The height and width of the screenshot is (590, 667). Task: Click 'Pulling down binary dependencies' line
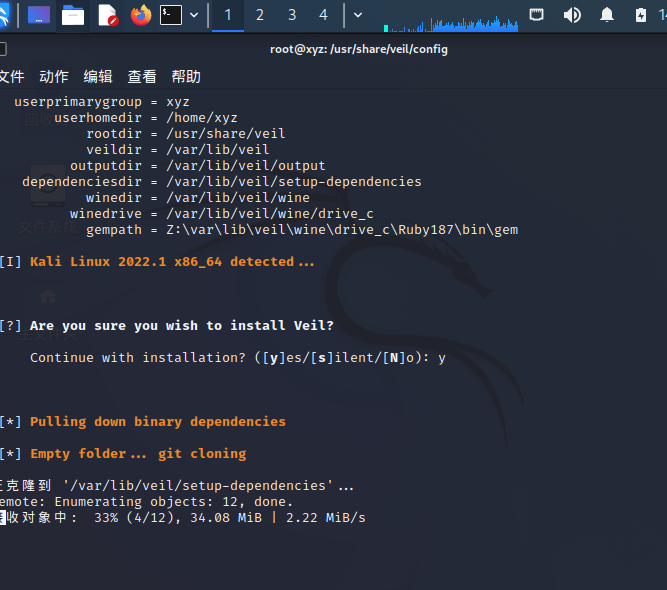pyautogui.click(x=143, y=422)
